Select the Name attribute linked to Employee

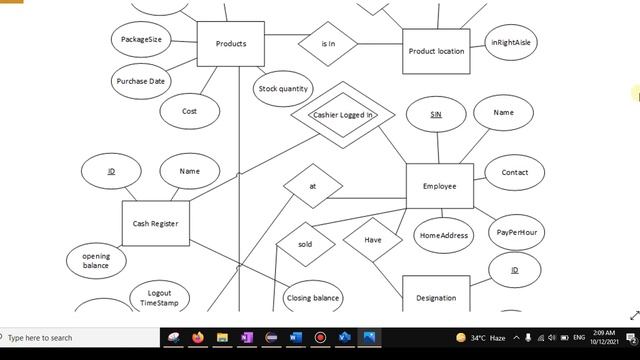[503, 113]
